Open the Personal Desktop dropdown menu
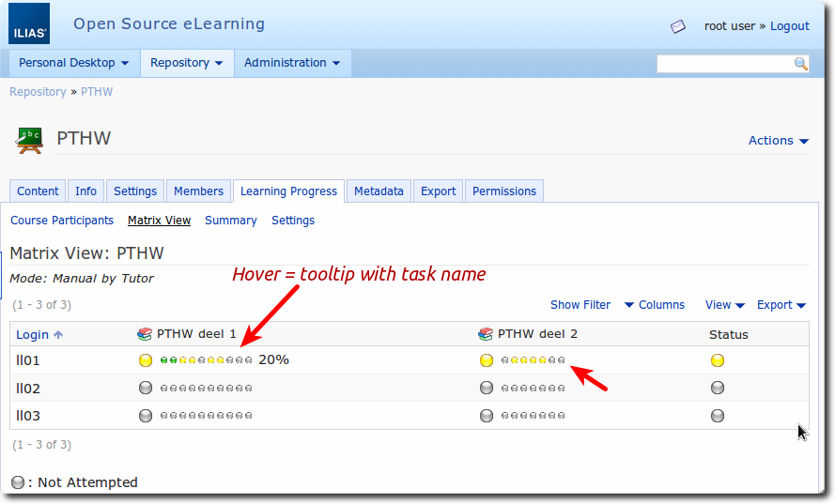Image resolution: width=835 pixels, height=504 pixels. coord(74,63)
